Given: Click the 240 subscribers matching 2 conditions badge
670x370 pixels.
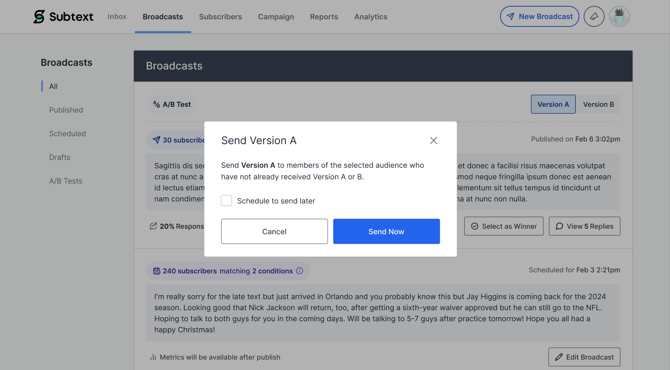Looking at the screenshot, I should click(228, 271).
